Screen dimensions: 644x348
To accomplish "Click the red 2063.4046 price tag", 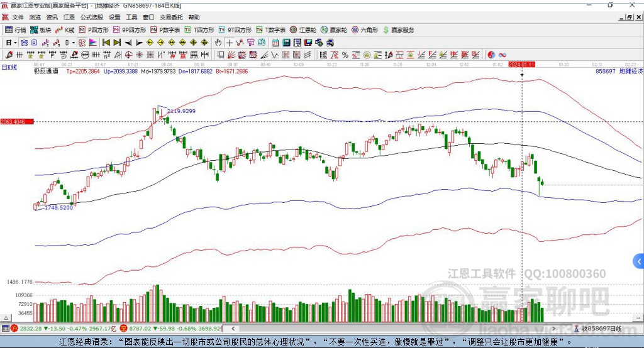I will 17,122.
